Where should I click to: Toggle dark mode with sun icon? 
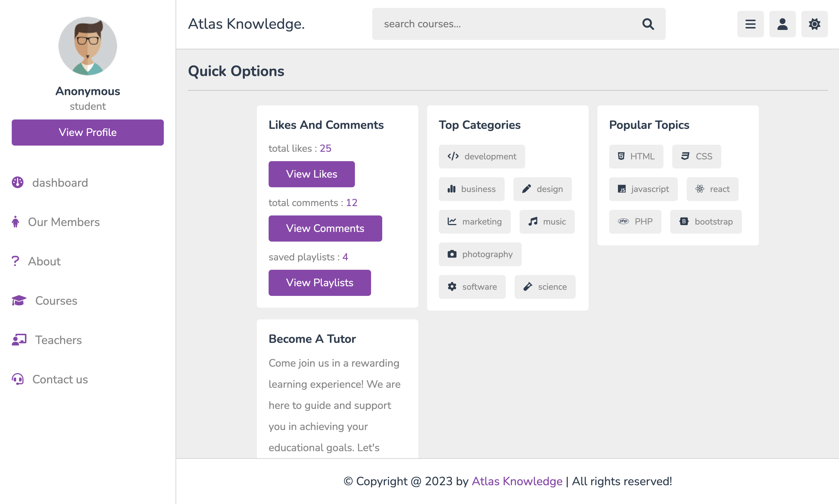tap(814, 24)
